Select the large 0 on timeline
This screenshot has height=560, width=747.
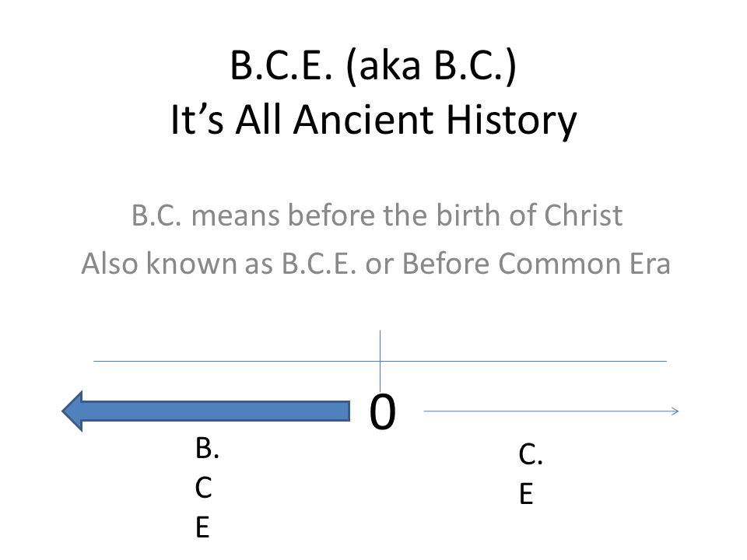pyautogui.click(x=383, y=412)
